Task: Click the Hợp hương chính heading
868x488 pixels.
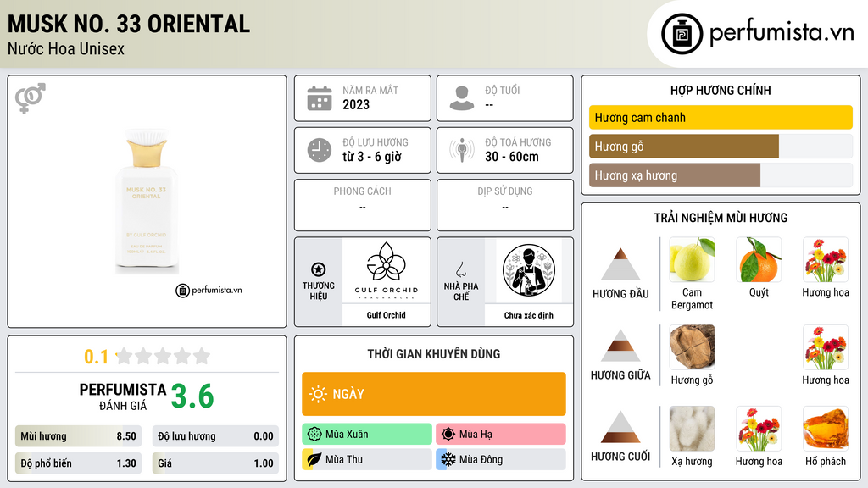Action: pos(721,90)
